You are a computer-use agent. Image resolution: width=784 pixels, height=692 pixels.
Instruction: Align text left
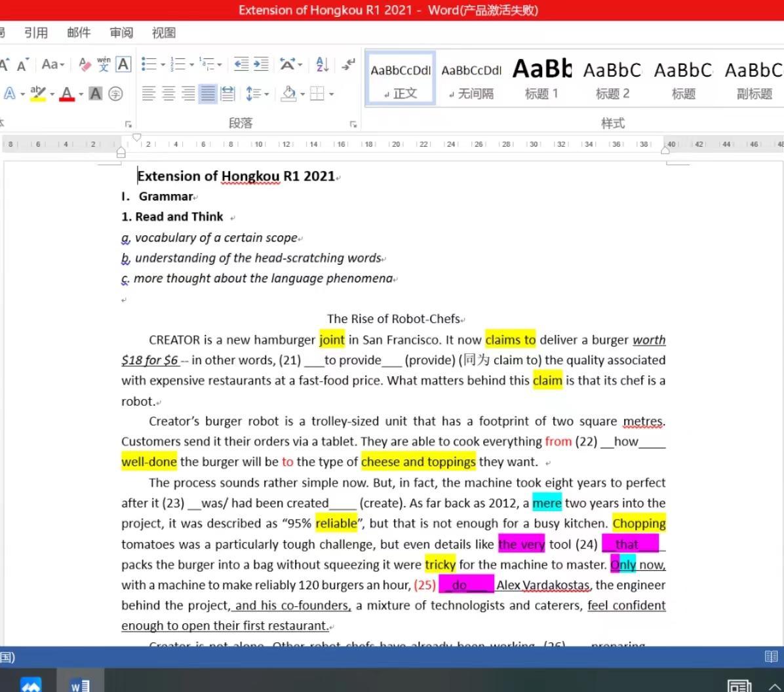pos(149,94)
